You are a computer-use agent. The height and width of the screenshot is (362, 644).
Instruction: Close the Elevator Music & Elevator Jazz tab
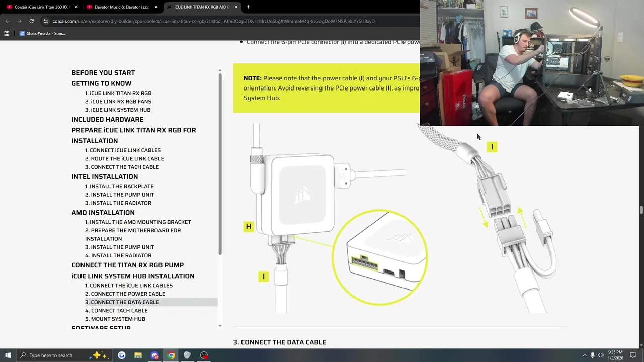[x=156, y=7]
